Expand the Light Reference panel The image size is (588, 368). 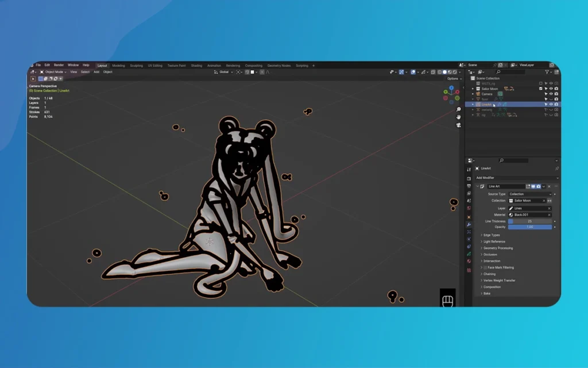pyautogui.click(x=493, y=241)
